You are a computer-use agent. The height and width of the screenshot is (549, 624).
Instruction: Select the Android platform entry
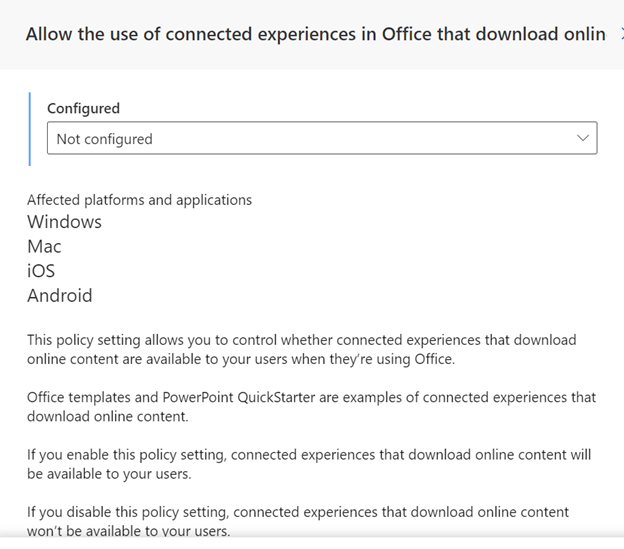(60, 296)
